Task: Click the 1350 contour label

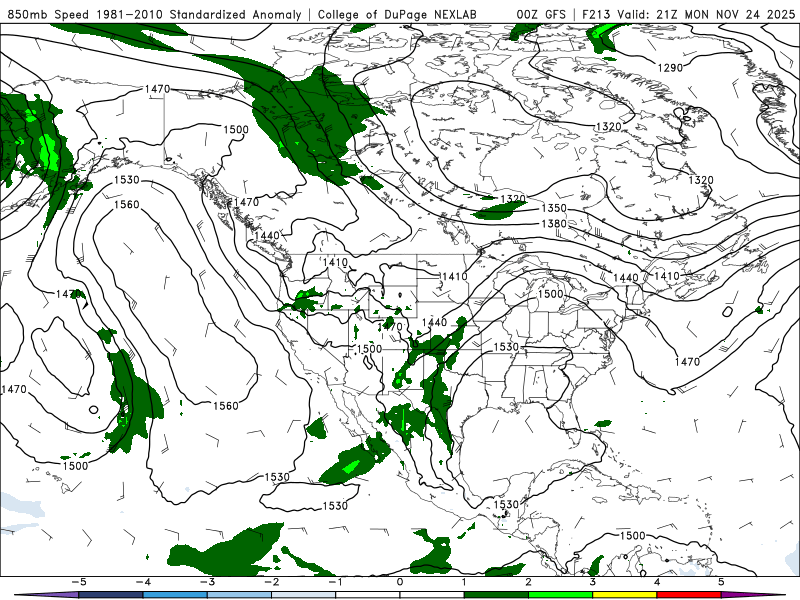Action: [554, 208]
